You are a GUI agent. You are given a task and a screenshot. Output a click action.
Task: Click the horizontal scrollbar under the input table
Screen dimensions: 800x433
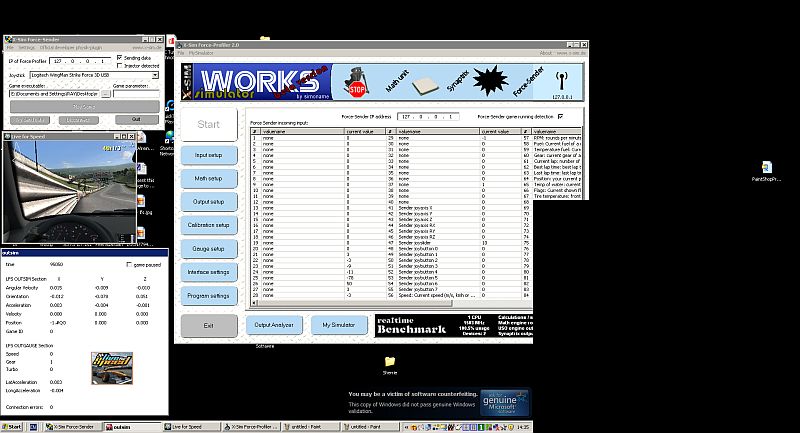pyautogui.click(x=353, y=303)
